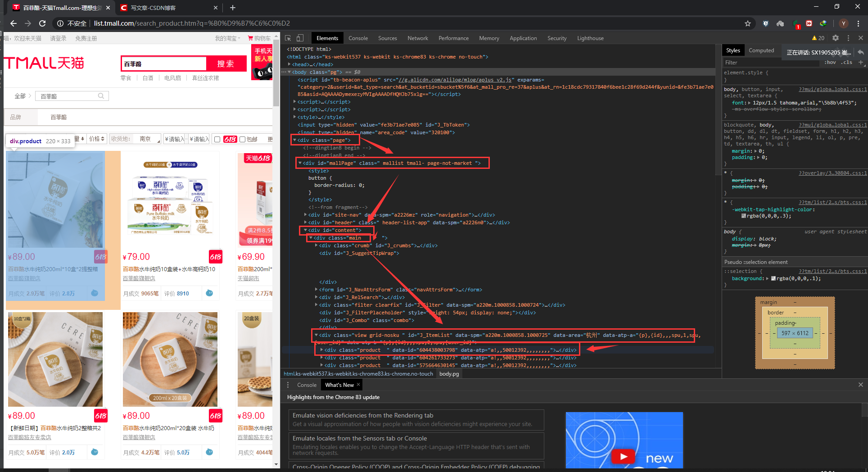868x472 pixels.
Task: Add new style rule with plus icon
Action: point(861,62)
